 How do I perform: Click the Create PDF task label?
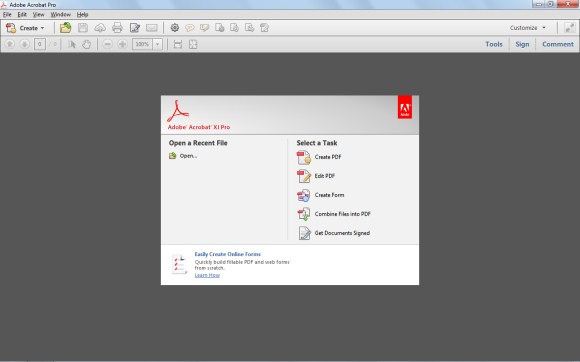[328, 157]
